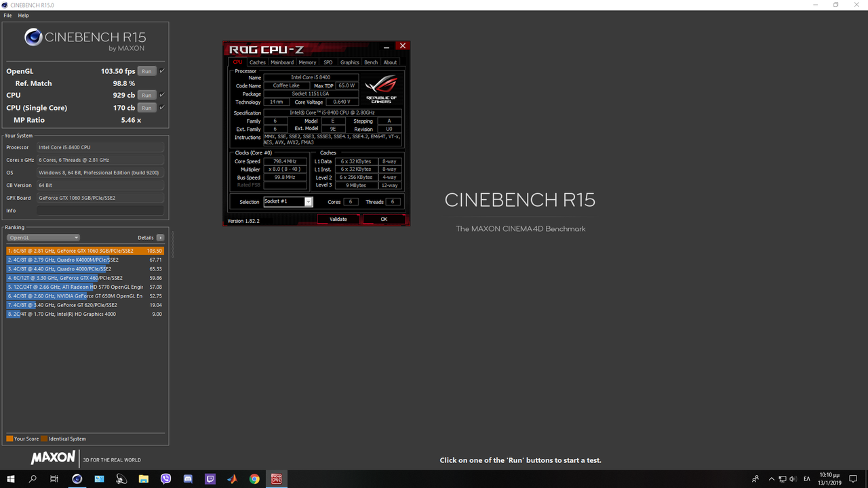Select ranking row Quadro K4000M
Screen dimensions: 868x488
click(x=85, y=260)
